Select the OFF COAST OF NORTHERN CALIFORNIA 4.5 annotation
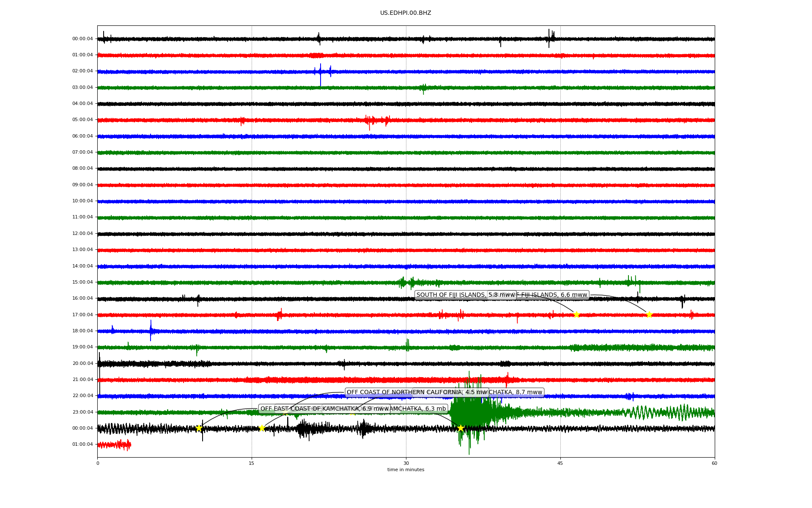This screenshot has width=812, height=508. click(x=417, y=392)
